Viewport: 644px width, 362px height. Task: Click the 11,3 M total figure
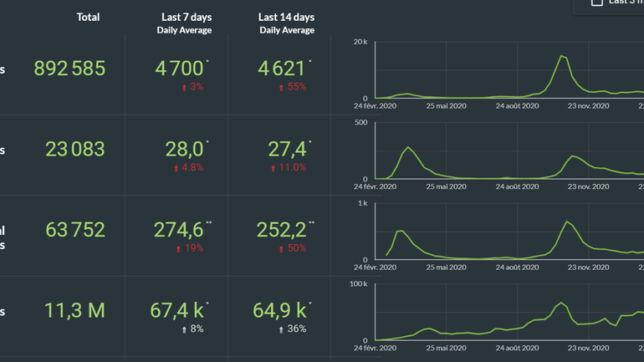point(74,311)
